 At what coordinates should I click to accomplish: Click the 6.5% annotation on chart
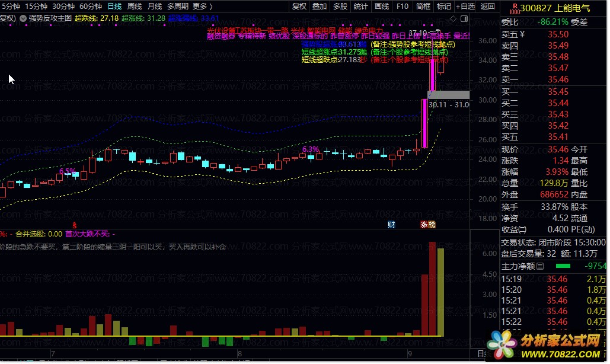68,171
